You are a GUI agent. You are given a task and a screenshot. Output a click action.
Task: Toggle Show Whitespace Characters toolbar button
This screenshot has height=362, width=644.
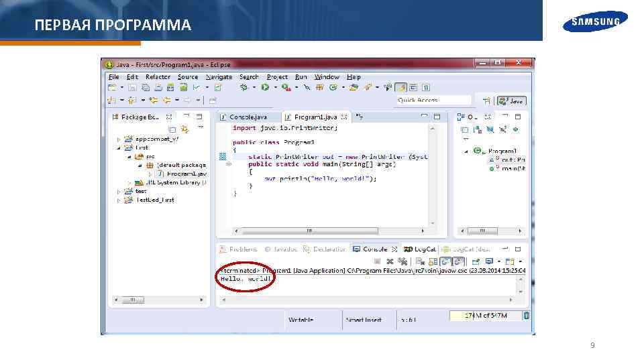pos(426,87)
